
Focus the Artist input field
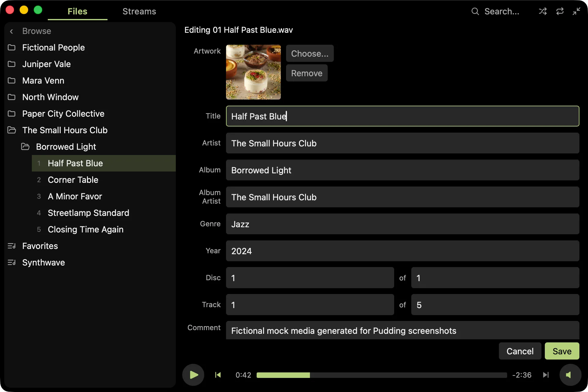[402, 143]
